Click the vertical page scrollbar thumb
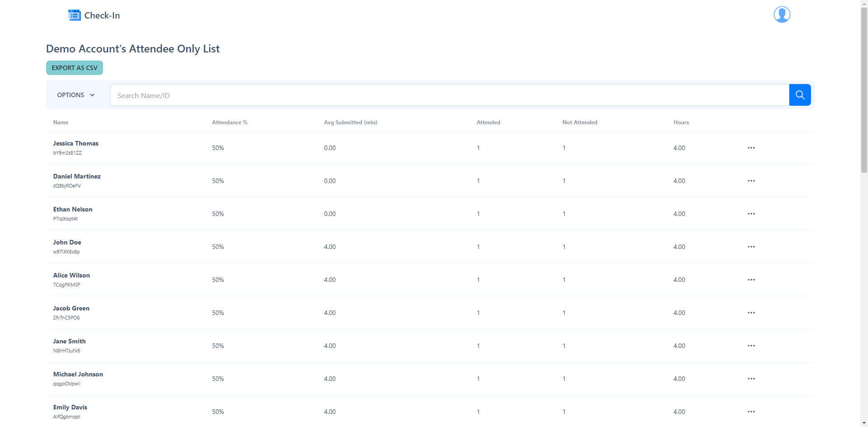 (864, 90)
